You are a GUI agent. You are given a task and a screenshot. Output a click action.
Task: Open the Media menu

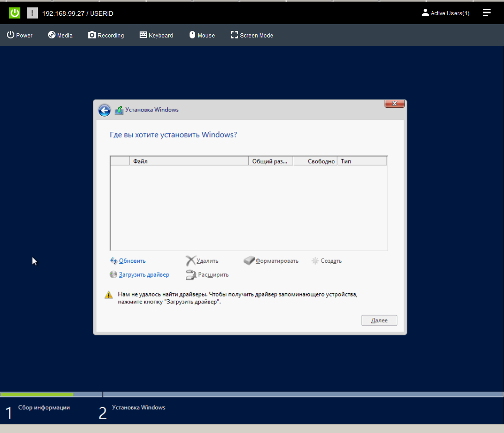[60, 35]
